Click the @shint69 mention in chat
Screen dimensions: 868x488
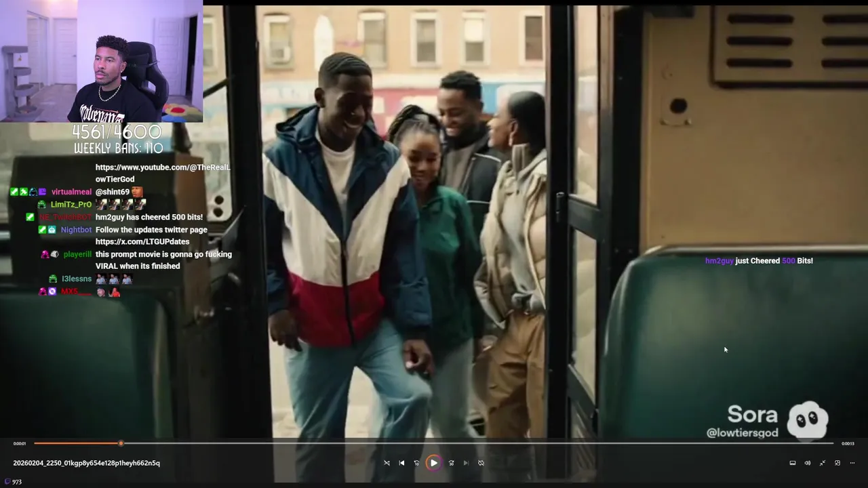pos(113,192)
